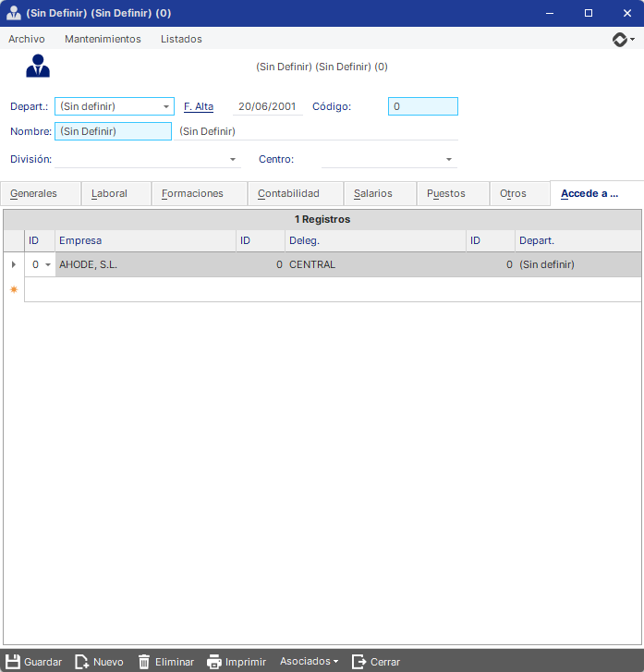Open the Empresa ID dropdown in the grid row
Viewport: 644px width, 672px height.
point(48,264)
